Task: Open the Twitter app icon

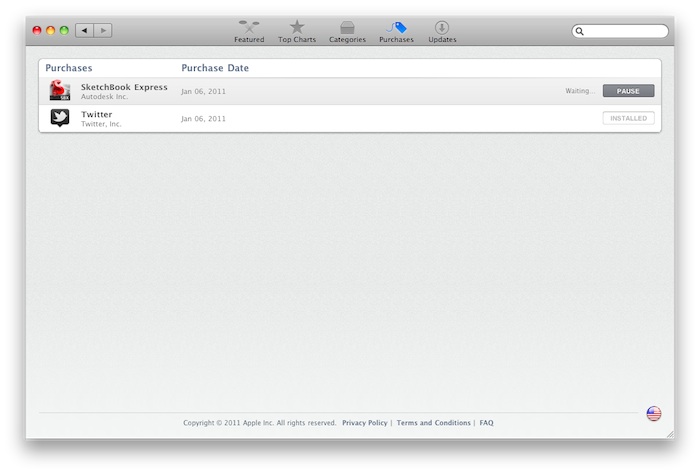Action: [60, 118]
